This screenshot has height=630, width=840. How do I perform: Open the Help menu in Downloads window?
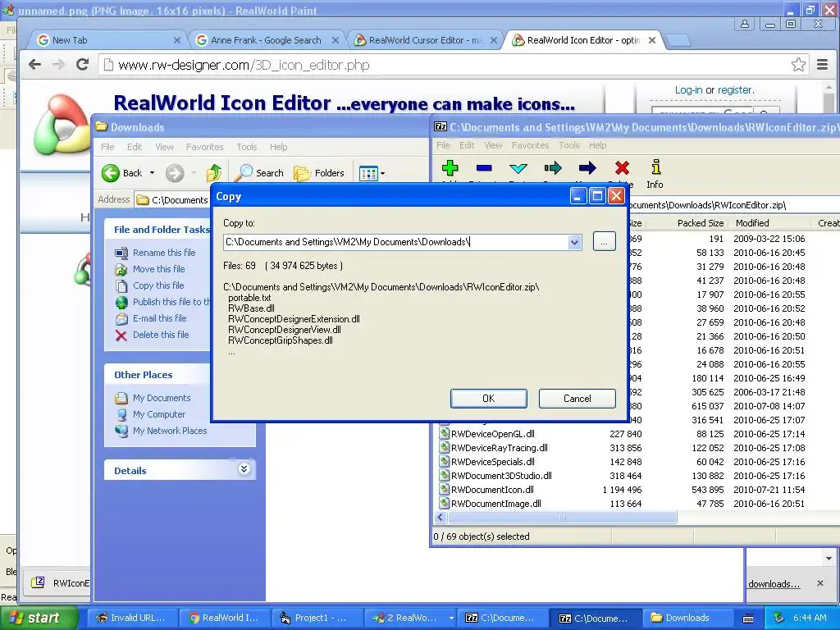point(279,147)
